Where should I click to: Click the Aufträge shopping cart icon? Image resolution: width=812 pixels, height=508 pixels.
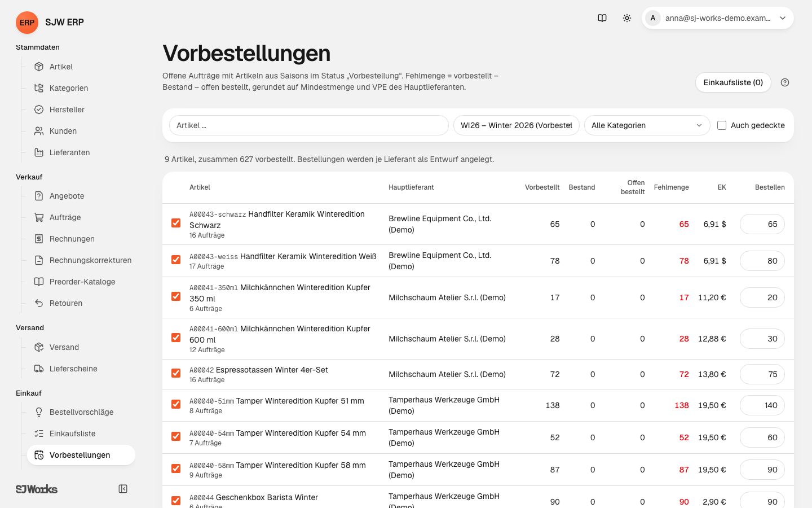coord(39,217)
